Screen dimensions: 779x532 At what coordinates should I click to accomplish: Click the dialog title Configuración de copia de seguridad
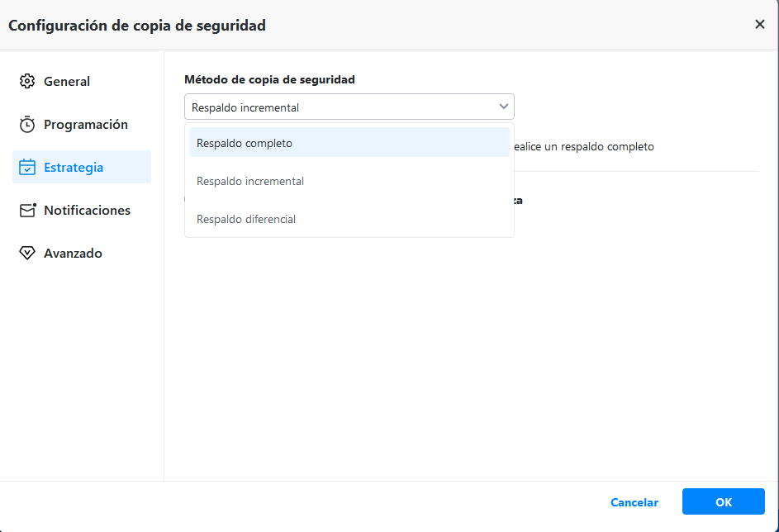click(x=137, y=26)
